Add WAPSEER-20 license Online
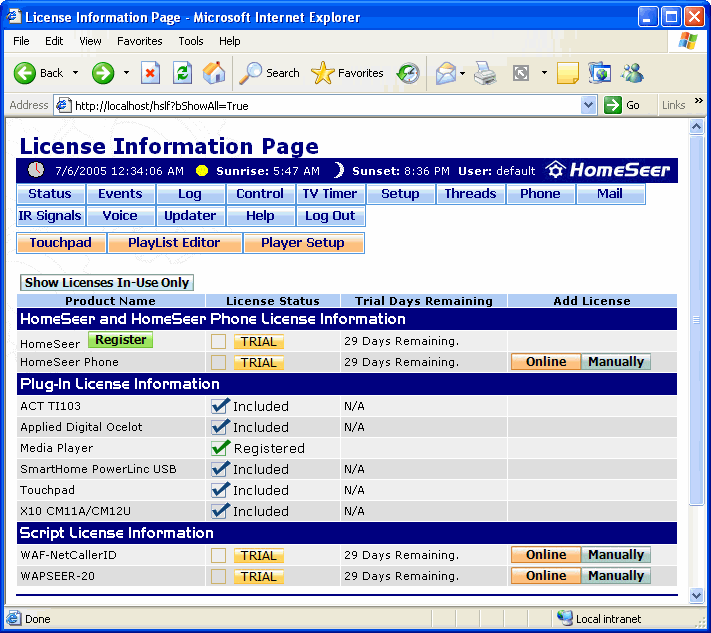This screenshot has height=633, width=711. point(546,576)
